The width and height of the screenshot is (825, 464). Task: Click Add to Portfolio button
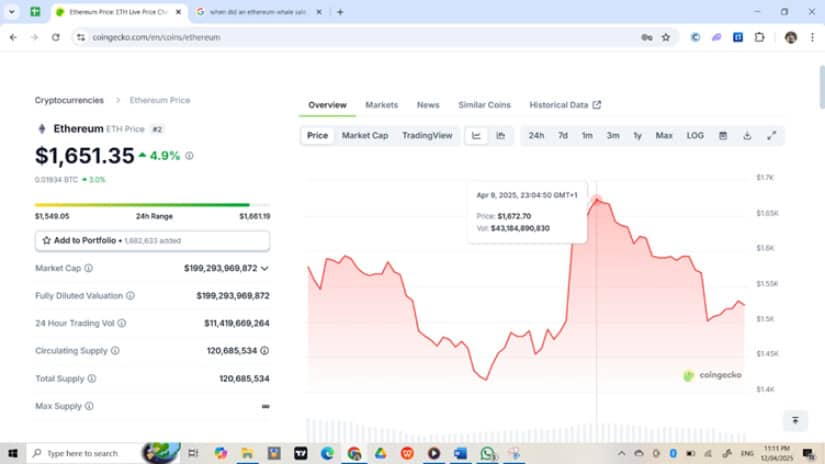click(x=153, y=240)
